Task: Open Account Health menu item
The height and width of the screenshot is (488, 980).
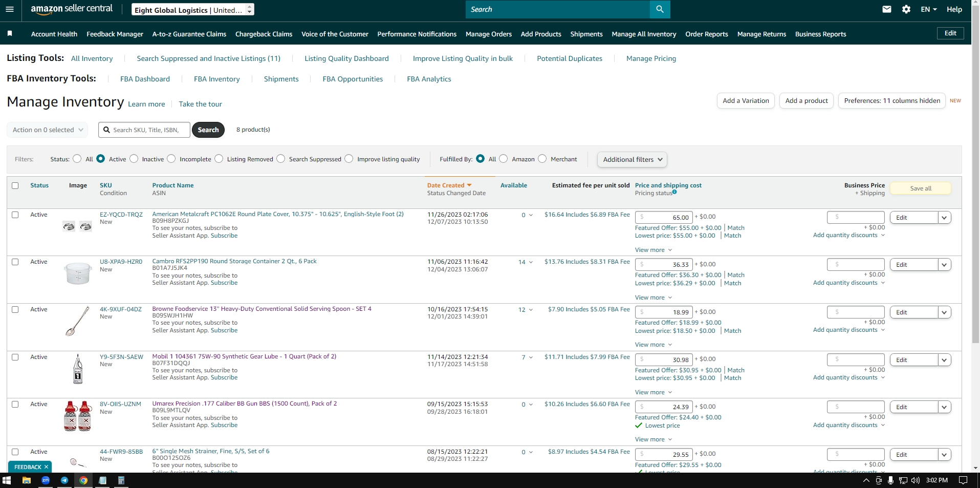Action: [54, 34]
